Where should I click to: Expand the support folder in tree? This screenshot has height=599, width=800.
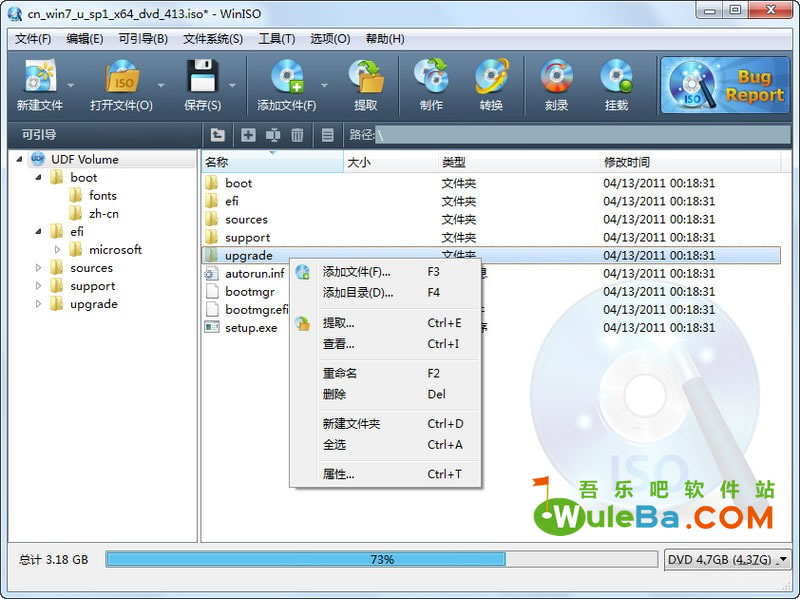[x=38, y=286]
